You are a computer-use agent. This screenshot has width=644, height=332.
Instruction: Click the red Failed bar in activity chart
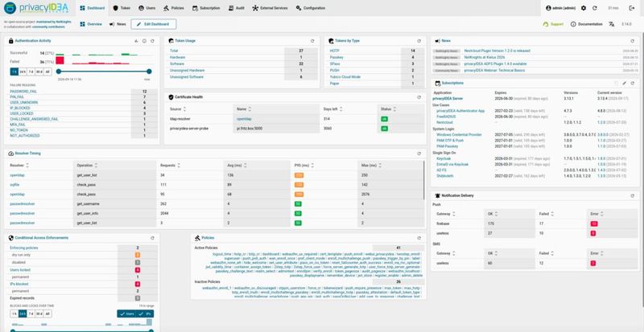(x=60, y=60)
